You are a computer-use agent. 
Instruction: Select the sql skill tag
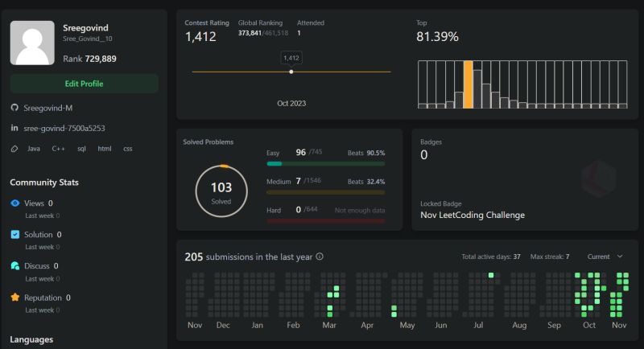(x=82, y=149)
